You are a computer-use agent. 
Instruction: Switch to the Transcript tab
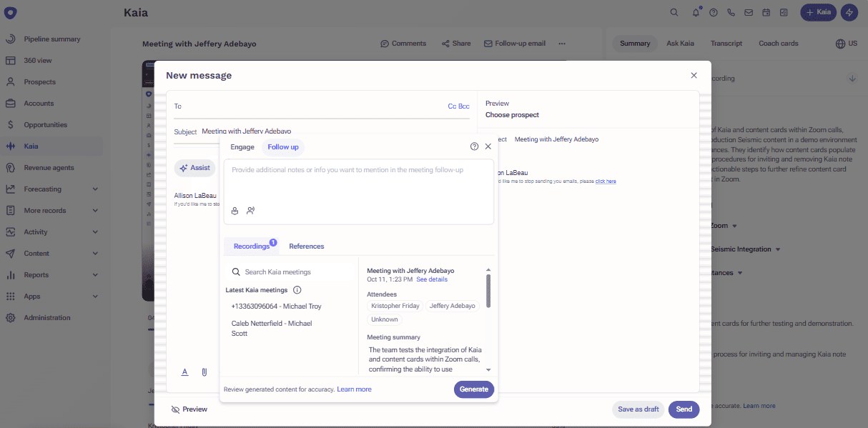point(726,43)
